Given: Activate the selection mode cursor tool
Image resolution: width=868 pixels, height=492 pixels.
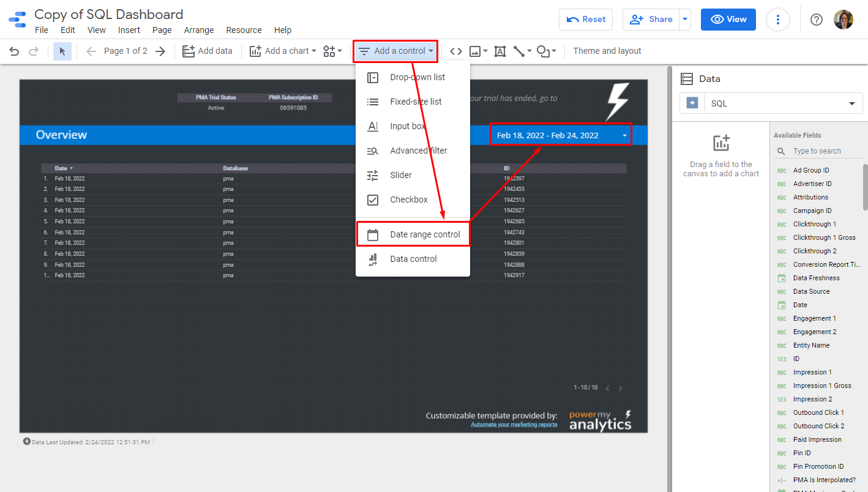Looking at the screenshot, I should coord(62,51).
